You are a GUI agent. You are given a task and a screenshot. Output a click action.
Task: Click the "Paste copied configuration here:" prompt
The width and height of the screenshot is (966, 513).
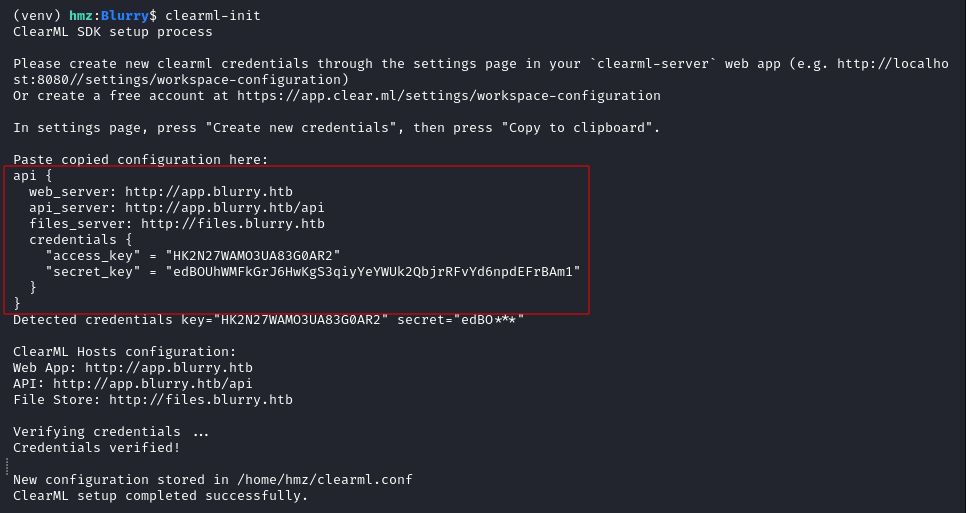140,160
